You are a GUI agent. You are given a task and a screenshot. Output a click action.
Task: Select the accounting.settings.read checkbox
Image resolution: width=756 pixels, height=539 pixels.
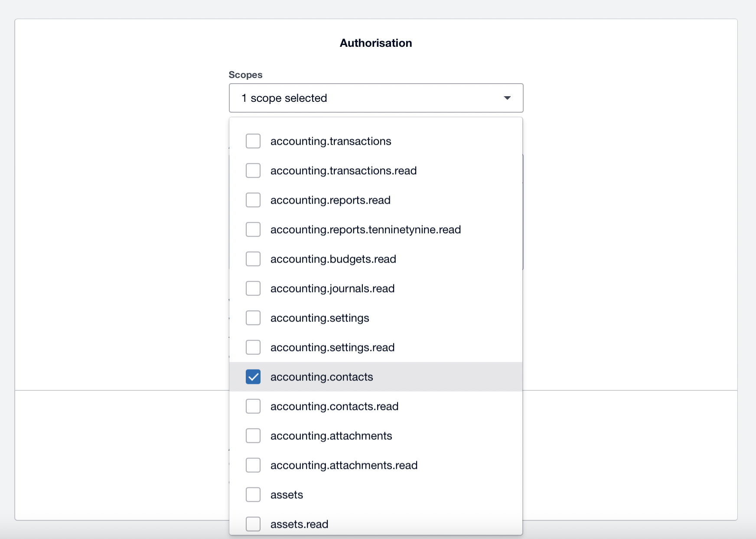(253, 347)
